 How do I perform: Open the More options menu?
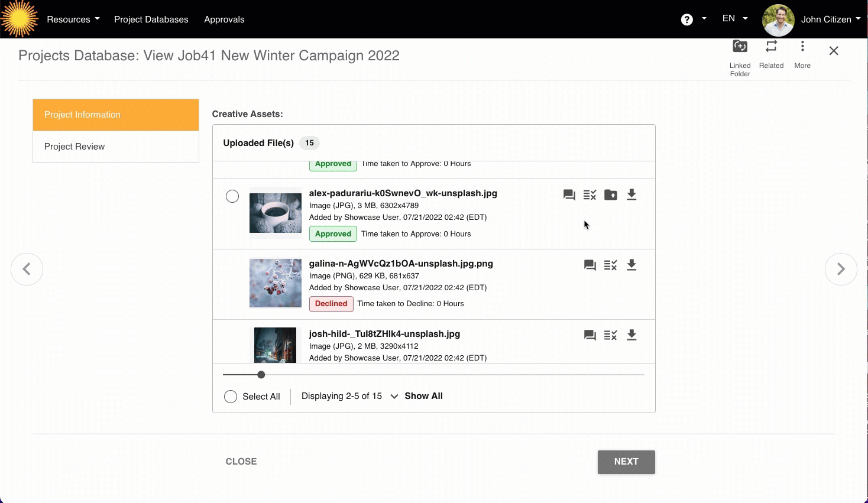point(802,47)
